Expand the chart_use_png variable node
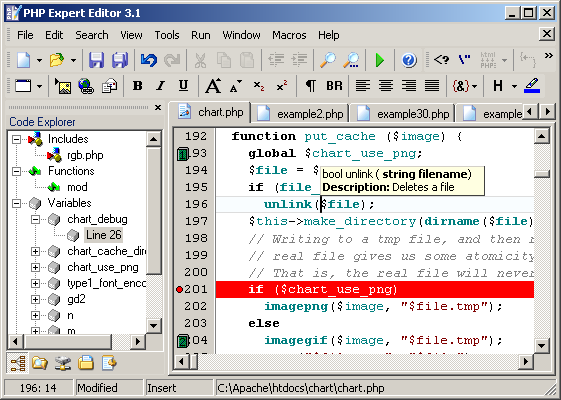This screenshot has height=400, width=561. click(35, 267)
